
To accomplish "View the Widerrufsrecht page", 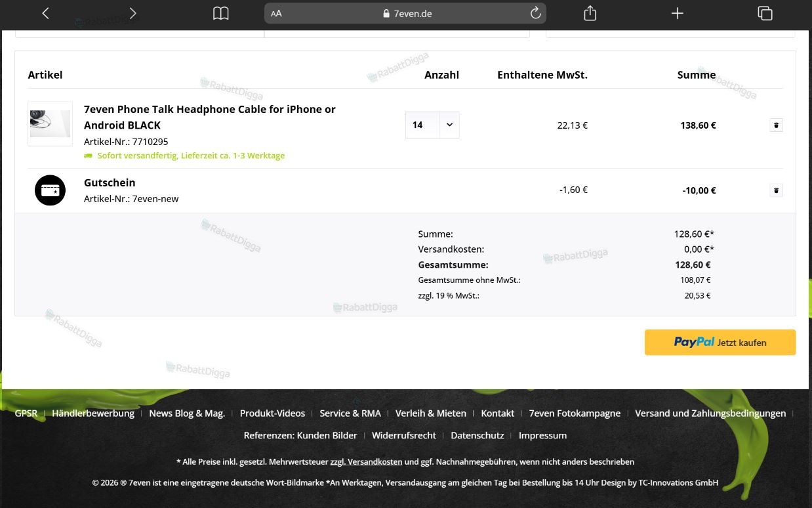I will coord(404,435).
